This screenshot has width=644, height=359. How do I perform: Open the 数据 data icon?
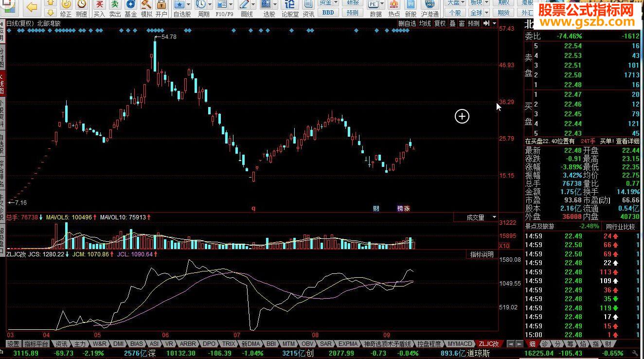pos(376,9)
